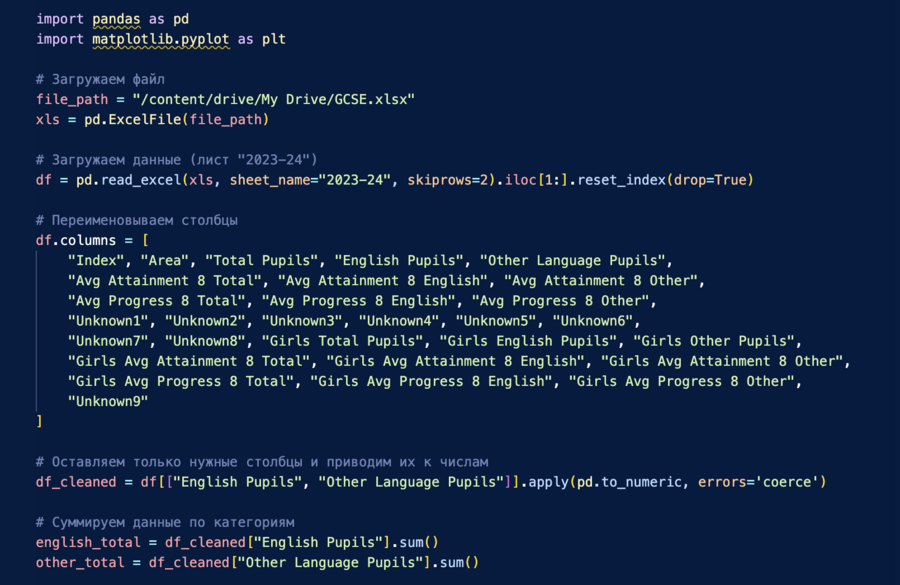Click the "Avg Progress 8 Other" string
The width and height of the screenshot is (900, 585).
[563, 300]
